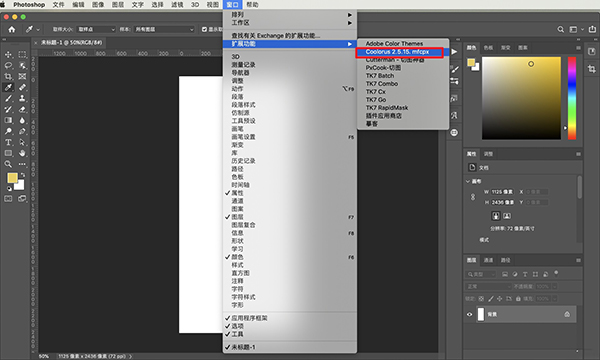Toggle Lock all padlock in Layers panel
600x360 pixels.
tap(518, 298)
